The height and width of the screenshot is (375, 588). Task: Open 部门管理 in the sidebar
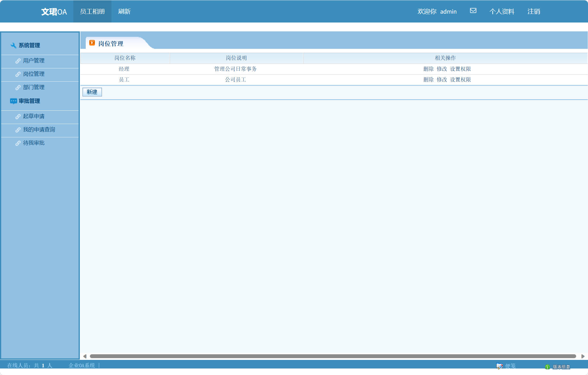click(34, 87)
